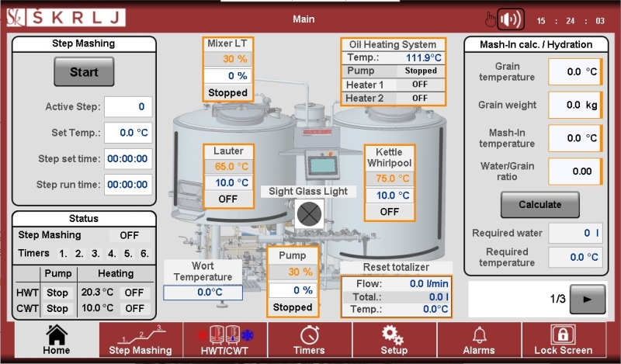Edit the Water/Grain ratio field
This screenshot has height=364, width=621.
coord(574,171)
